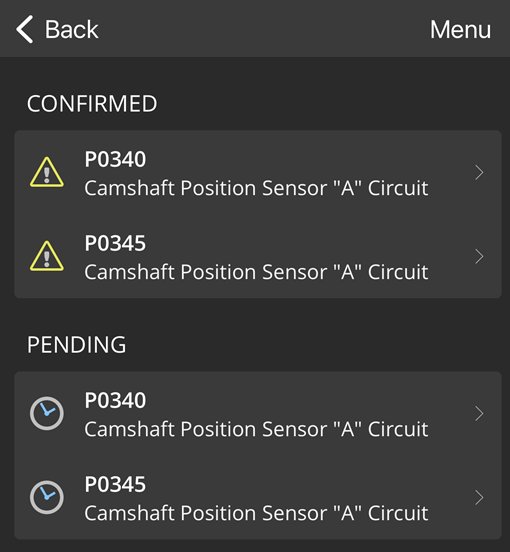Click the yellow warning icon beside confirmed P0340

pyautogui.click(x=47, y=172)
